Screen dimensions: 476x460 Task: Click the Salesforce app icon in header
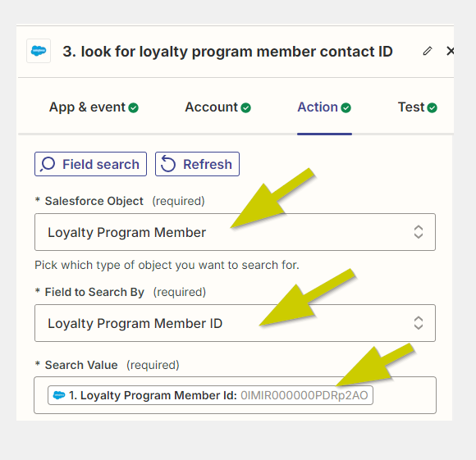[x=39, y=51]
